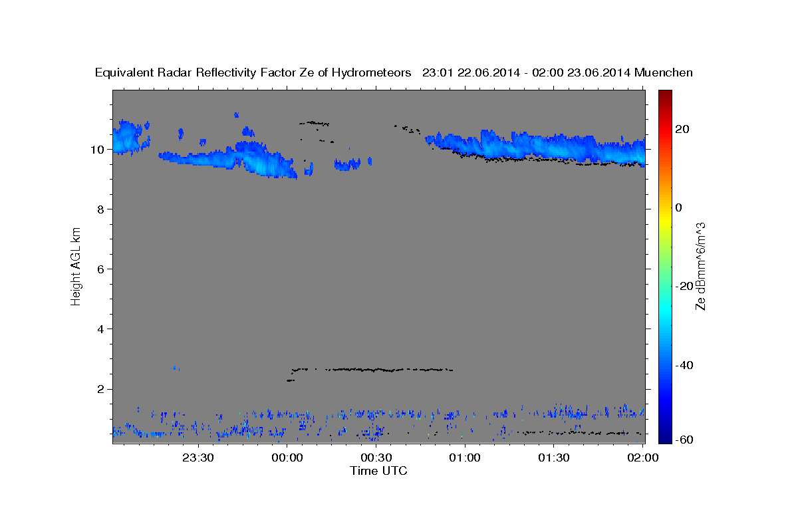
Task: Click the '00:00' time tick label
Action: click(x=287, y=457)
